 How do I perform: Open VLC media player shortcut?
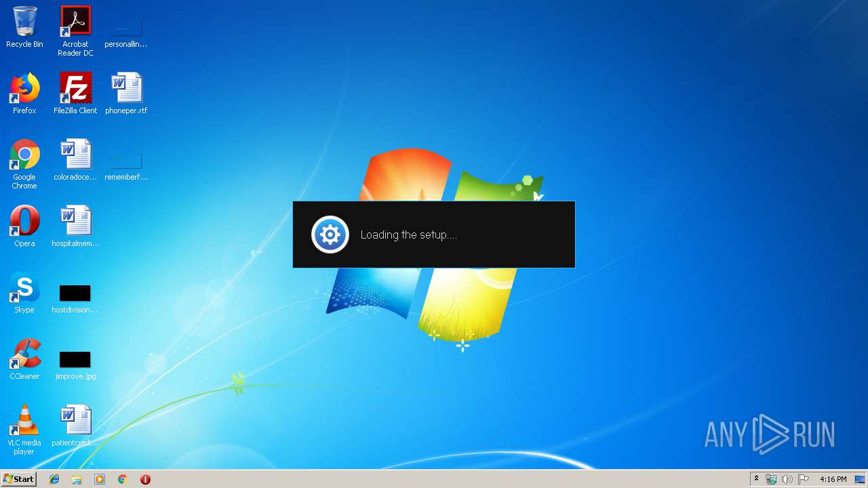(24, 430)
